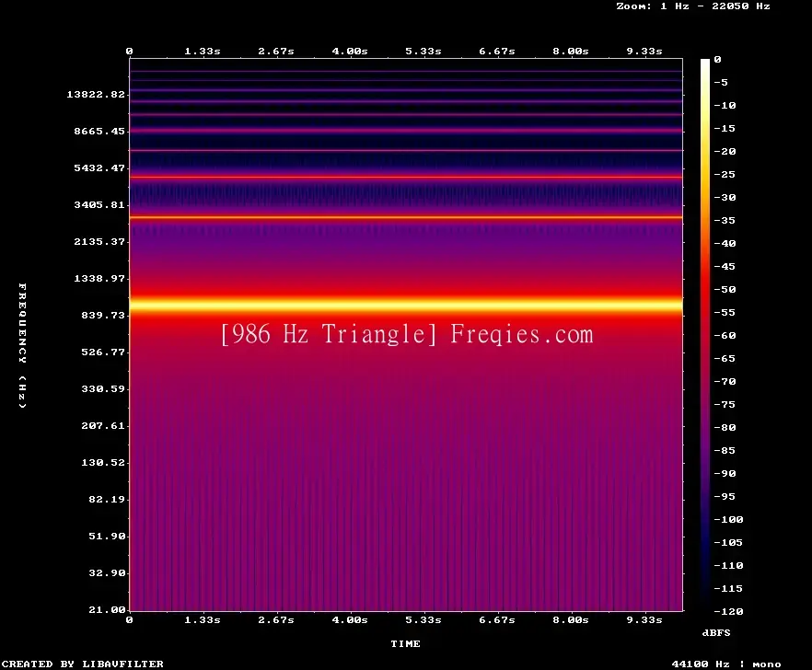Click the 2.67s label on the top time axis
Image resolution: width=812 pixels, height=670 pixels.
(x=276, y=52)
